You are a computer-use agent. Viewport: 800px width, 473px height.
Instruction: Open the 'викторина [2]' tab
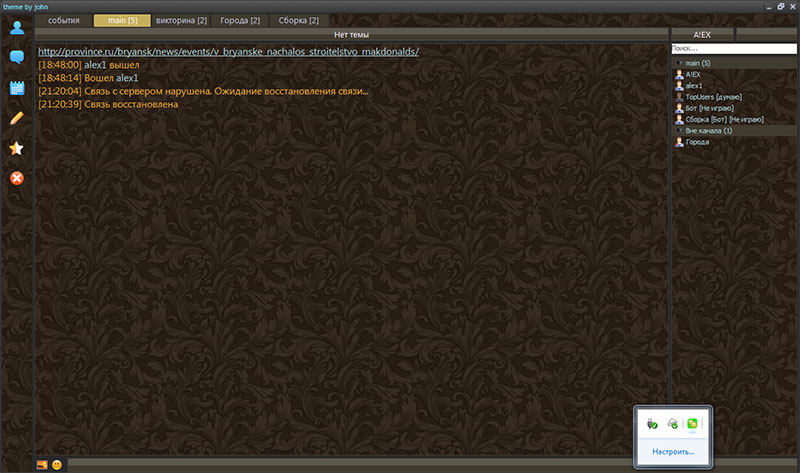click(x=181, y=20)
